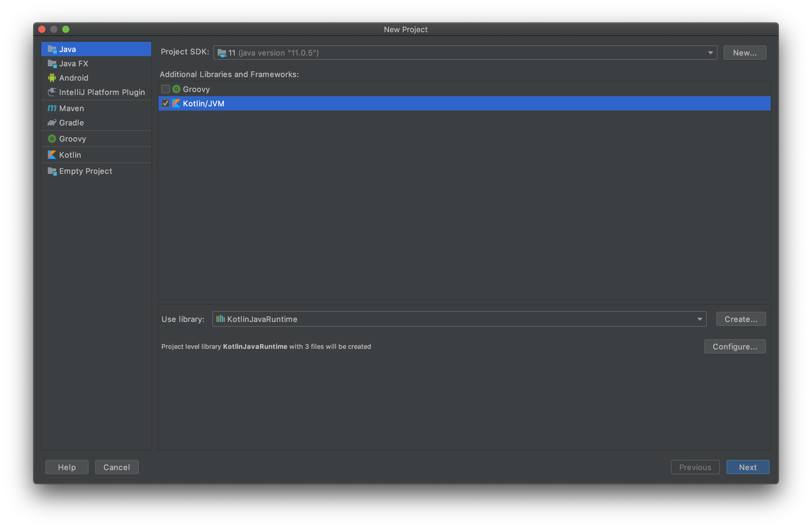Click the Next button
The height and width of the screenshot is (528, 812).
(747, 467)
